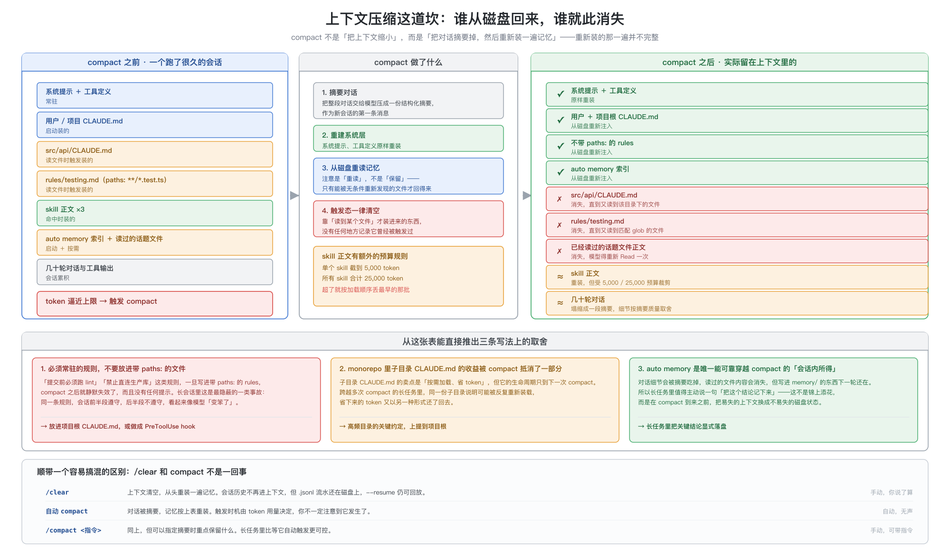Click the 单个 skill 截到 5,000 token line
The image size is (950, 560).
(361, 268)
